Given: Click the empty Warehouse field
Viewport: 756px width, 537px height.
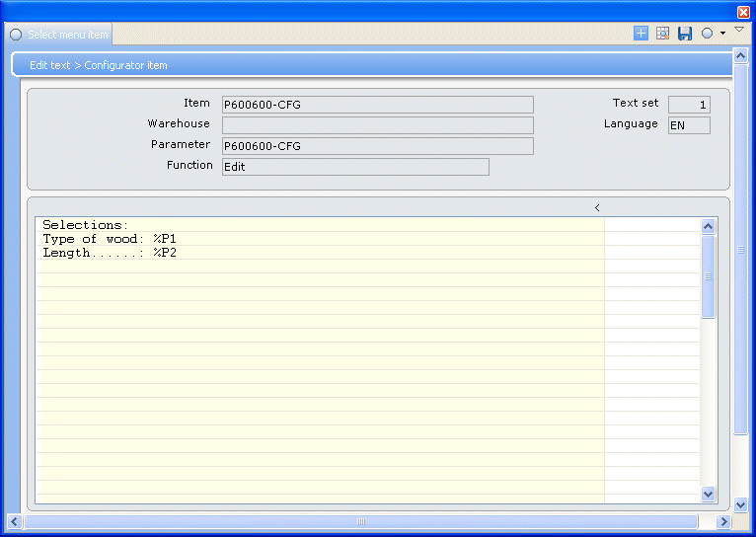Looking at the screenshot, I should coord(377,125).
